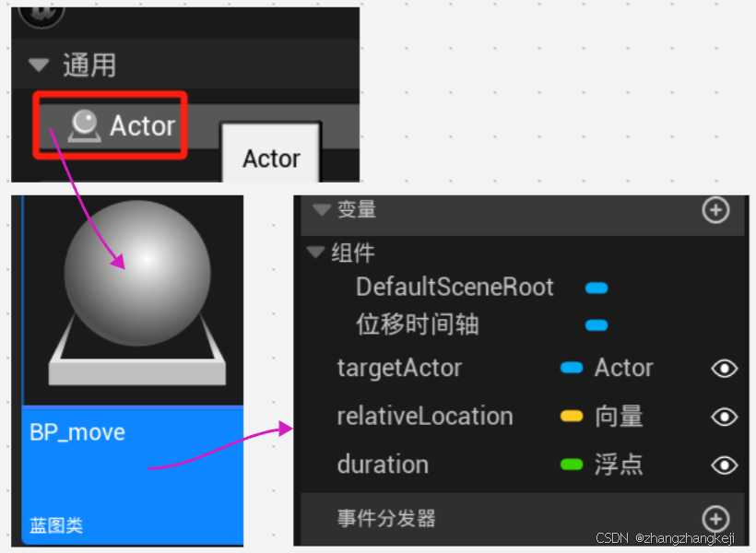Image resolution: width=756 pixels, height=553 pixels.
Task: Collapse the 组件 group
Action: click(315, 253)
